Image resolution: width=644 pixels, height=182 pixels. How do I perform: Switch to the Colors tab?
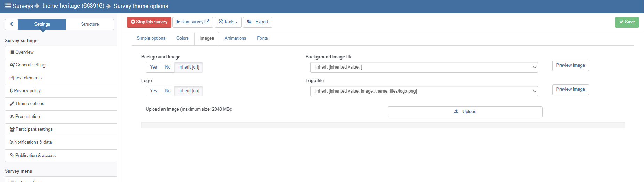182,38
